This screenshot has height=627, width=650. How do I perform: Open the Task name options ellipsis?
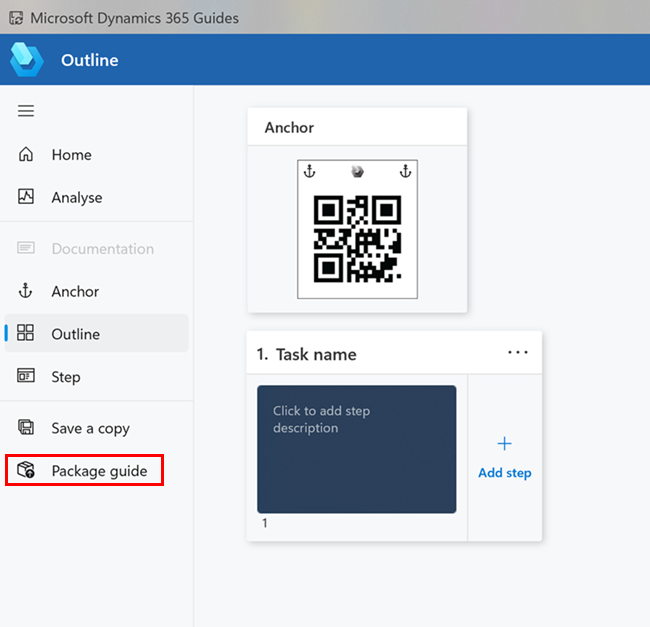pos(518,352)
